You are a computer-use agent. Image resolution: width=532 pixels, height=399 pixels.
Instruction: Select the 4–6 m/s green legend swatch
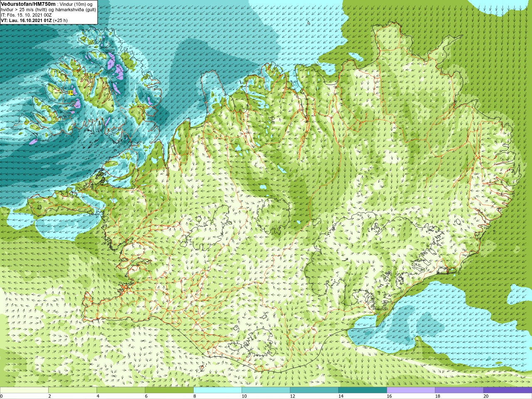[x=121, y=390]
